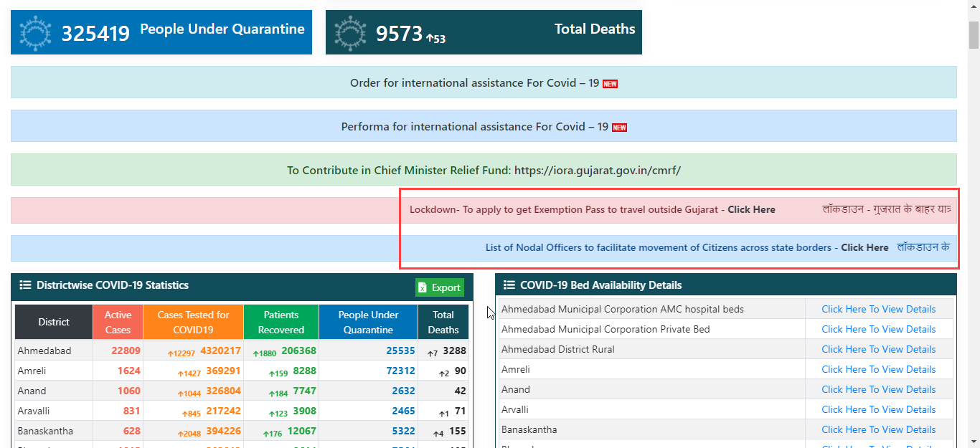Click Ahmedabad's quarantine count 25535
The image size is (980, 448).
(401, 351)
